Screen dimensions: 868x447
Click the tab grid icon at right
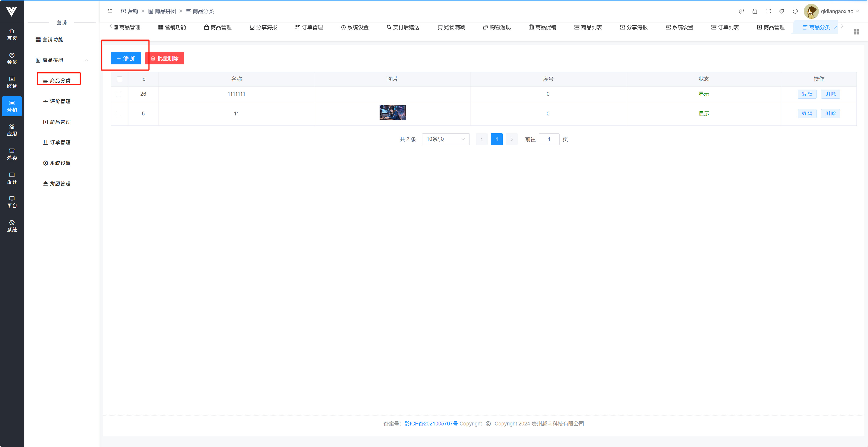tap(856, 32)
